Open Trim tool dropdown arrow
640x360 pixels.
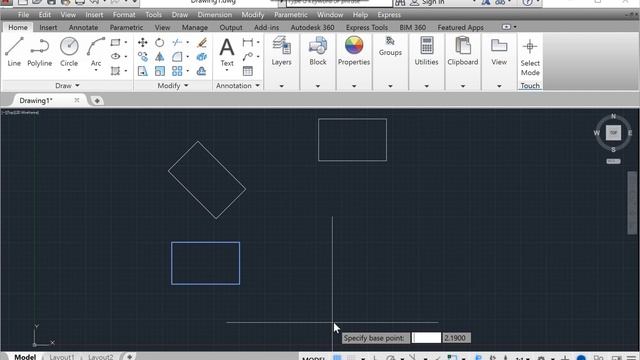(x=188, y=42)
